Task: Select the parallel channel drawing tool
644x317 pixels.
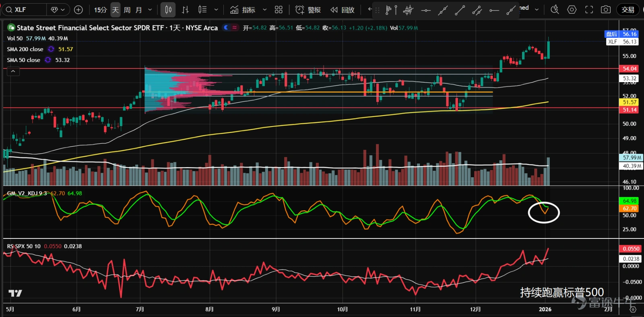Action: (x=477, y=10)
